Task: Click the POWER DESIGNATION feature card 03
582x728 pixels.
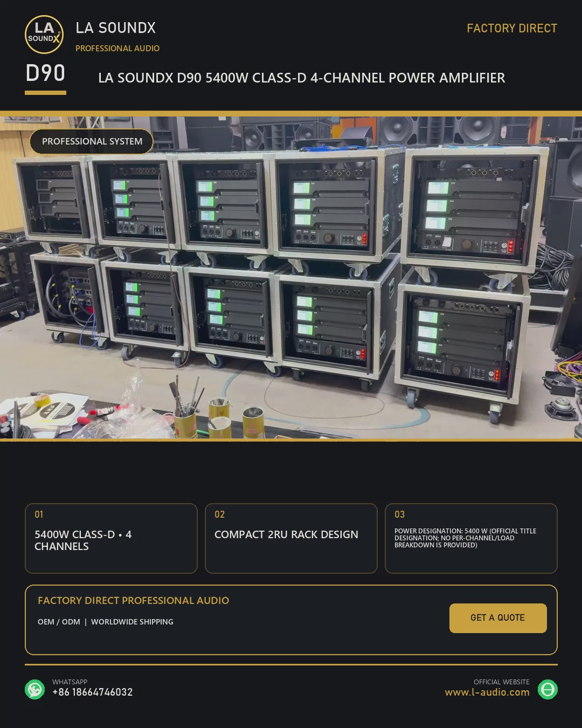Action: [471, 538]
